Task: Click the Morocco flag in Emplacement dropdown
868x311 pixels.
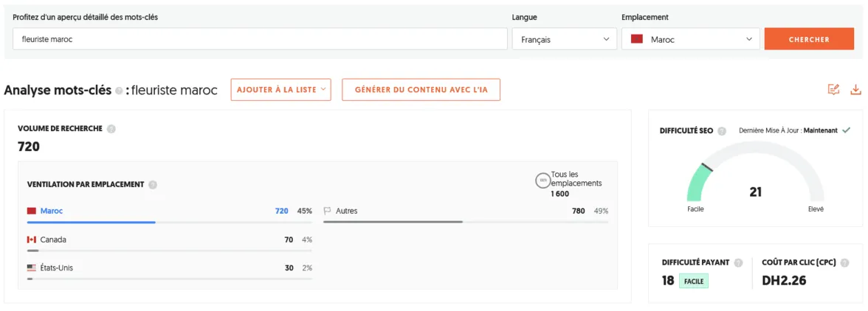Action: coord(636,39)
